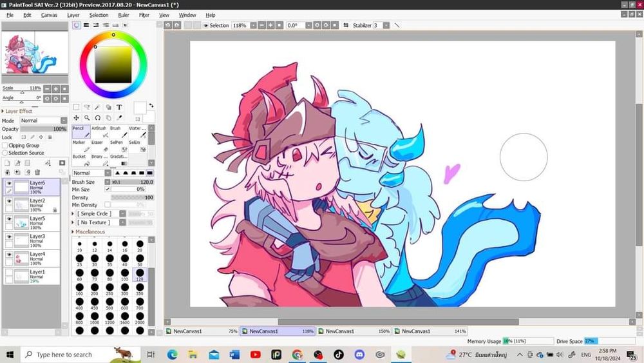Choose brush size preset 200
The height and width of the screenshot is (363, 644).
95,289
